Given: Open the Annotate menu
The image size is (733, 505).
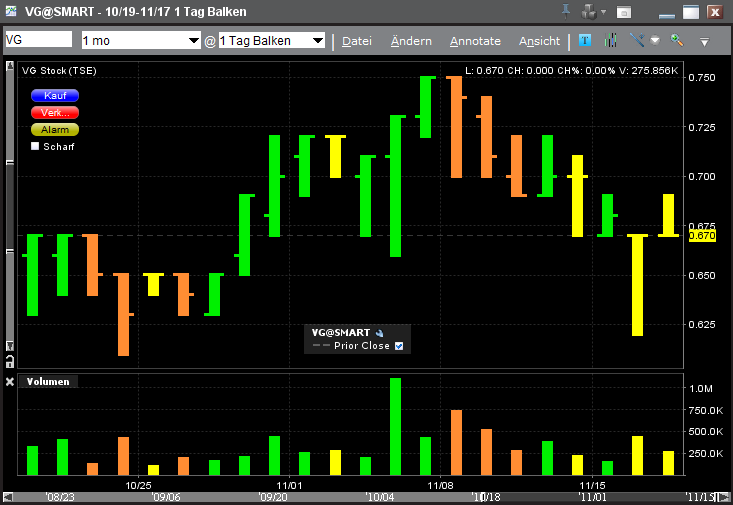Looking at the screenshot, I should pyautogui.click(x=475, y=41).
